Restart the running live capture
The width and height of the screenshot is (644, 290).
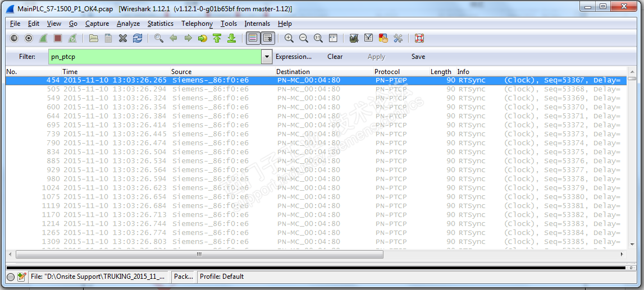pyautogui.click(x=72, y=38)
